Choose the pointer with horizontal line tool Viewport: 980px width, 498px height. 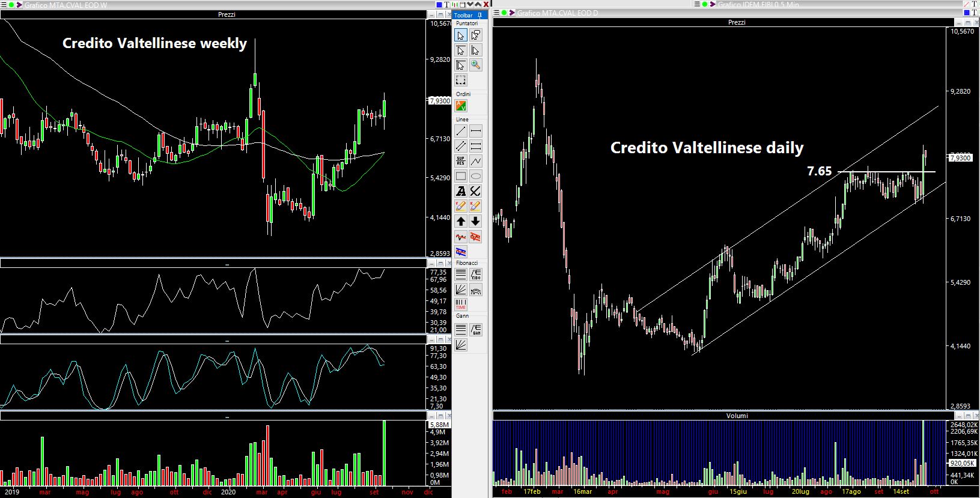[461, 50]
